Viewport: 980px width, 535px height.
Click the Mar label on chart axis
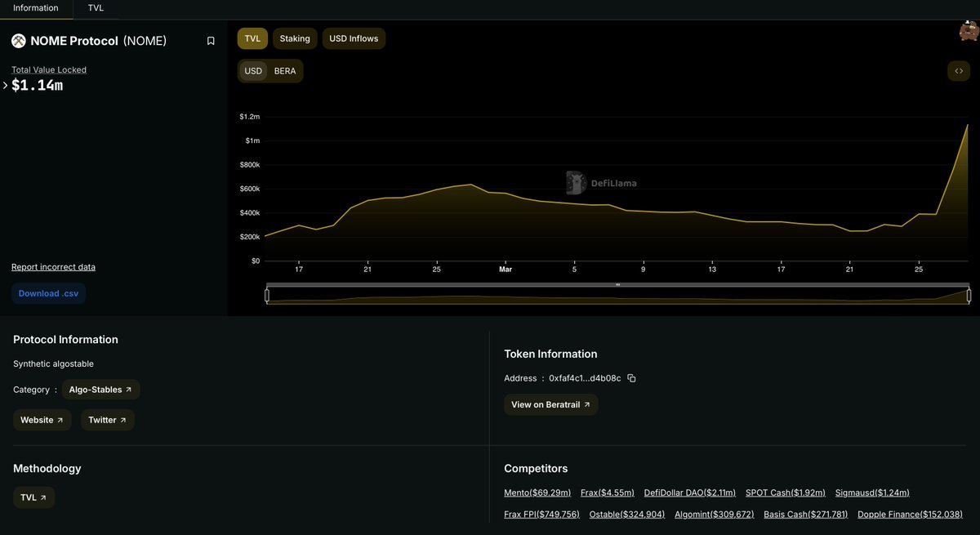(x=506, y=270)
